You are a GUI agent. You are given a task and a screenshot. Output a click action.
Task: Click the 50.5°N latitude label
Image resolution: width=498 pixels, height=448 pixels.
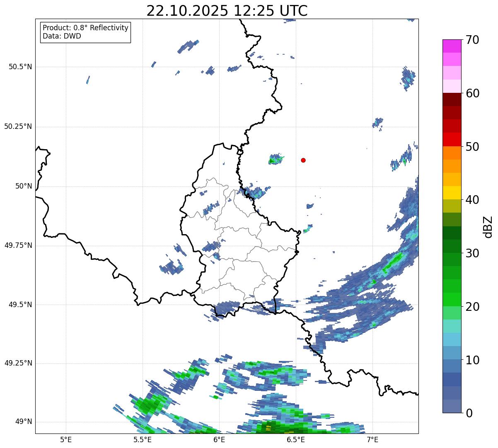tap(20, 67)
